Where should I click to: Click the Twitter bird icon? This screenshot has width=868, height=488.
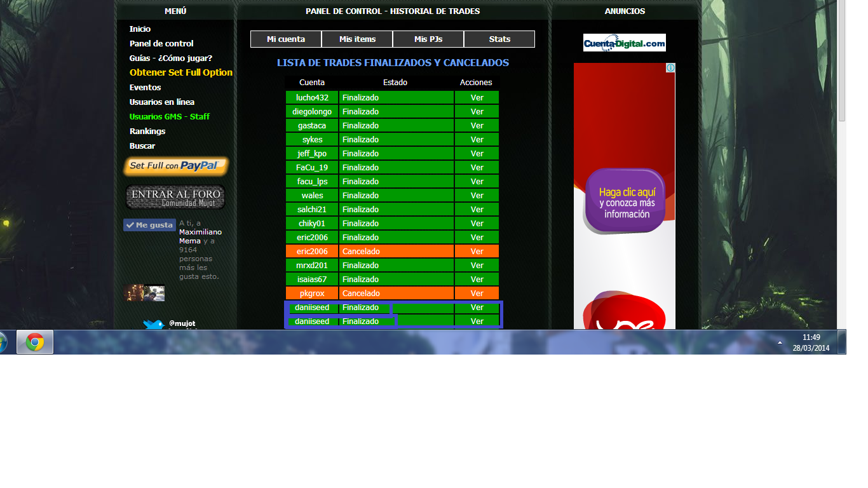coord(153,325)
